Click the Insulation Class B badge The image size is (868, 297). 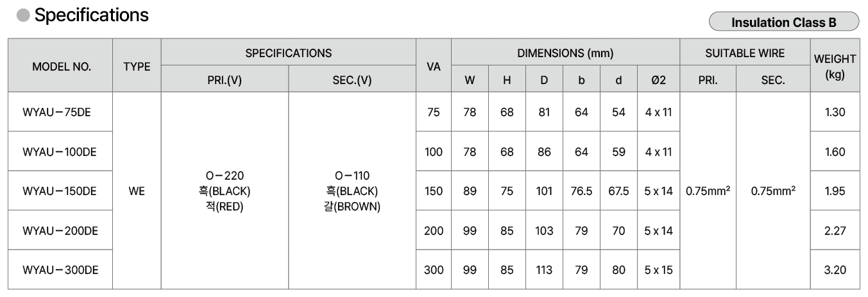783,22
